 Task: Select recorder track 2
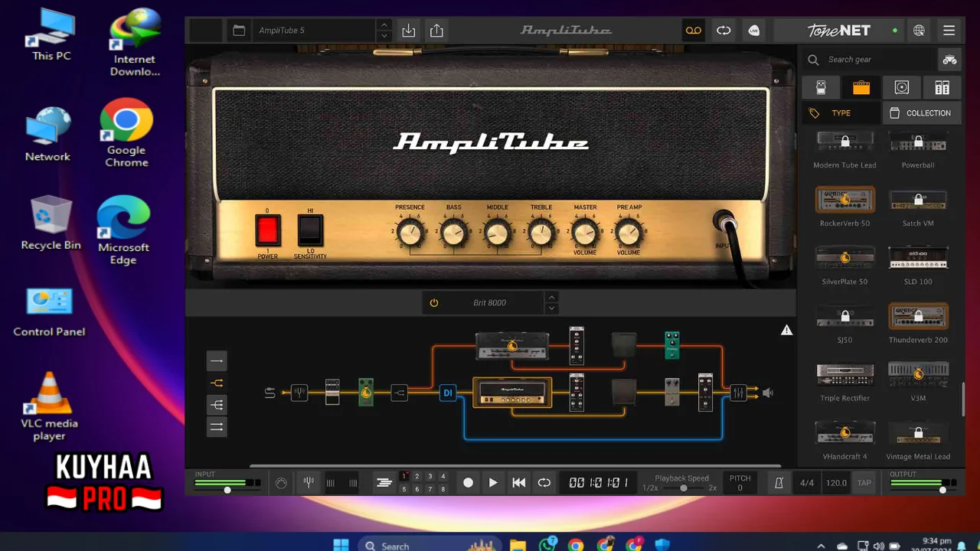pos(417,477)
